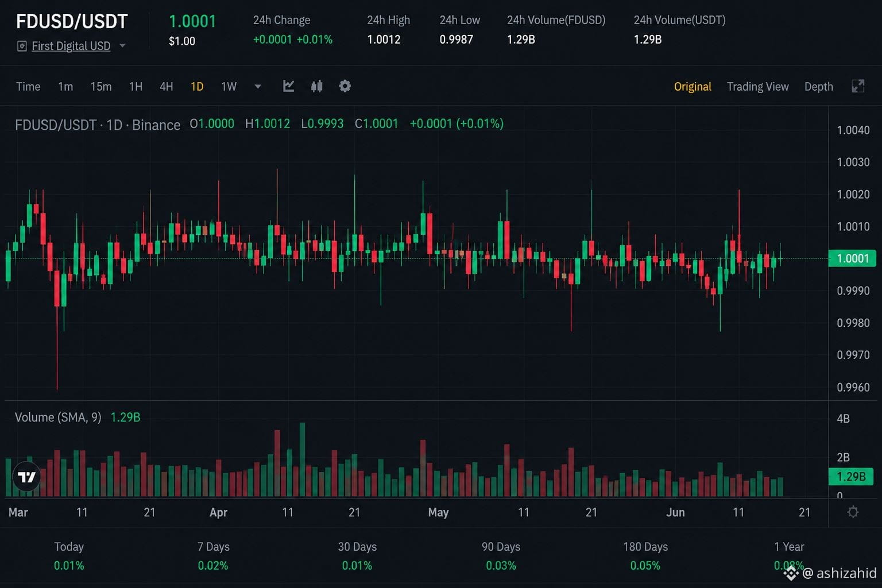Viewport: 882px width, 588px height.
Task: Open the Depth chart view
Action: point(818,87)
